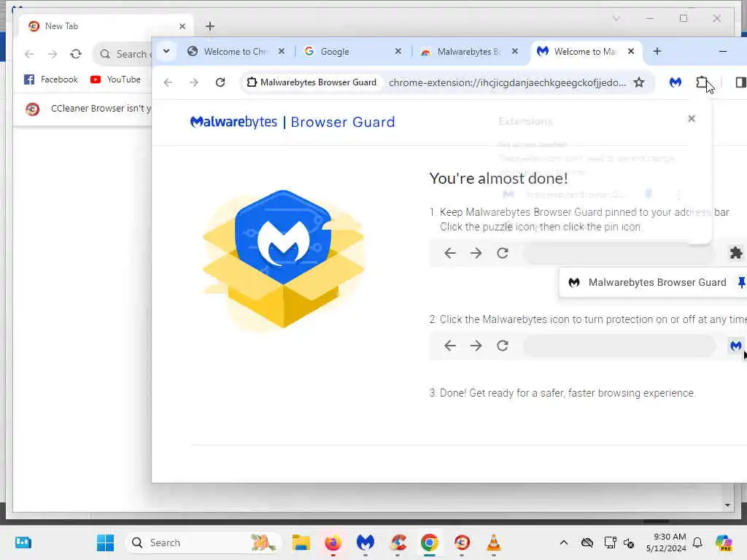The image size is (747, 560).
Task: Reload page in CCleaner Browser
Action: click(76, 54)
